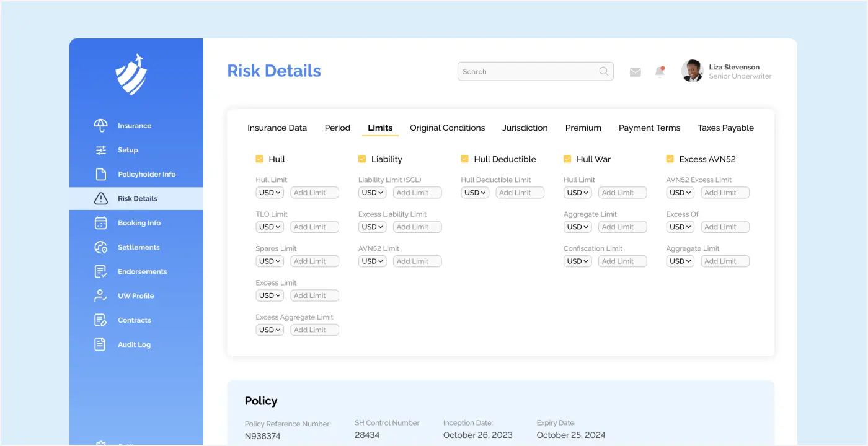Image resolution: width=868 pixels, height=446 pixels.
Task: Click the Excess Liability Limit input field
Action: point(417,227)
